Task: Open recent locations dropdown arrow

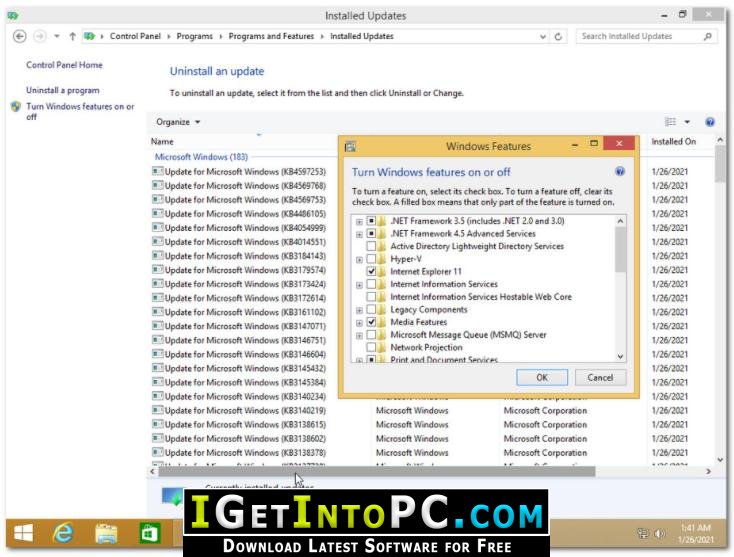Action: 57,36
